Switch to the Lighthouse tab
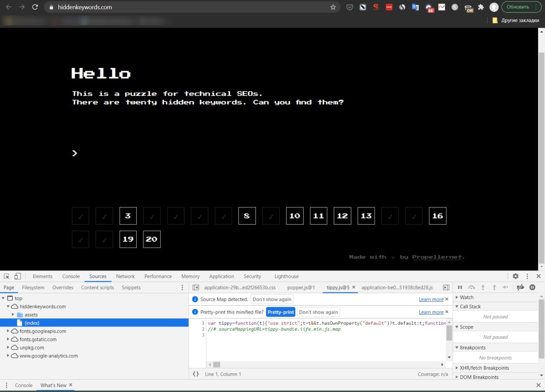 pyautogui.click(x=287, y=276)
